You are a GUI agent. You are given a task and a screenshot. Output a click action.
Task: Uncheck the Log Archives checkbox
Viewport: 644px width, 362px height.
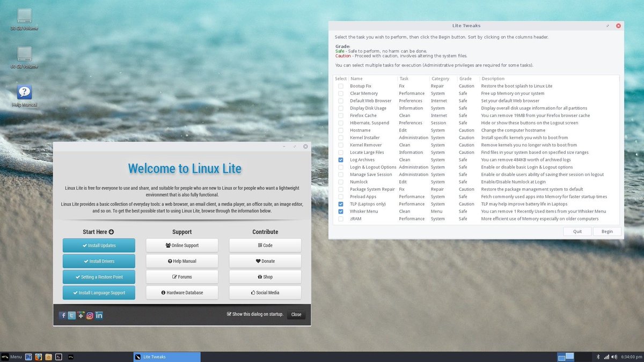pos(341,160)
